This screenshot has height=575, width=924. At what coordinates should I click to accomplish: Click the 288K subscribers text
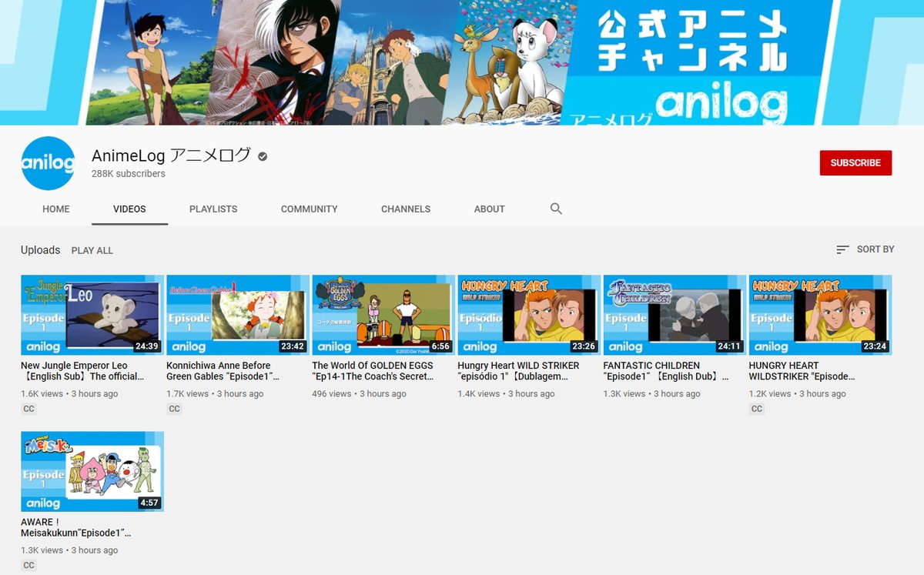pos(129,174)
